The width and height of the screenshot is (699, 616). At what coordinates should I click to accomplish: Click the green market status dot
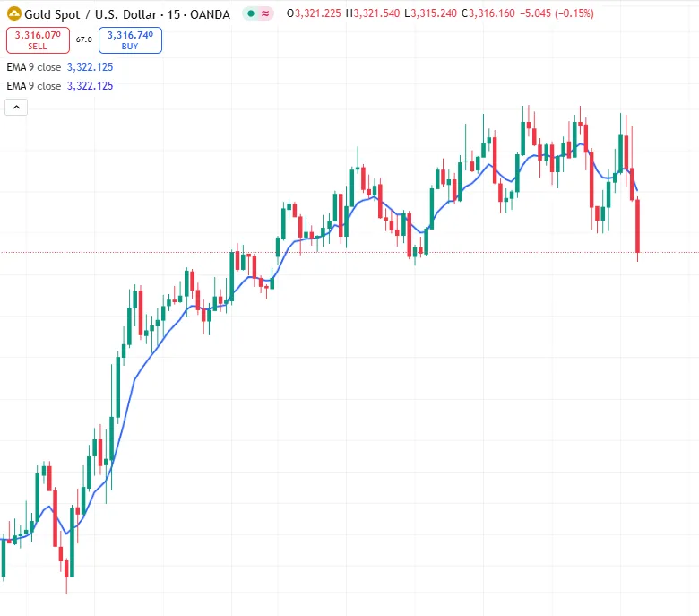coord(250,14)
